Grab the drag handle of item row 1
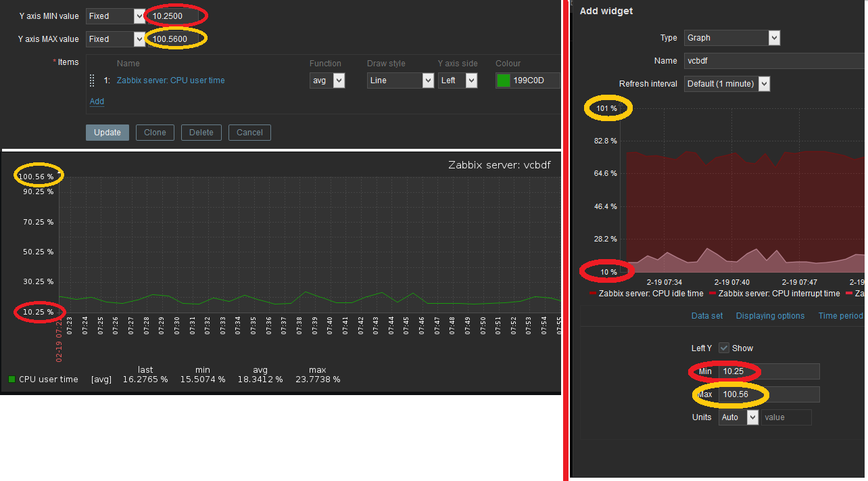Screen dimensions: 868x481 [x=93, y=81]
